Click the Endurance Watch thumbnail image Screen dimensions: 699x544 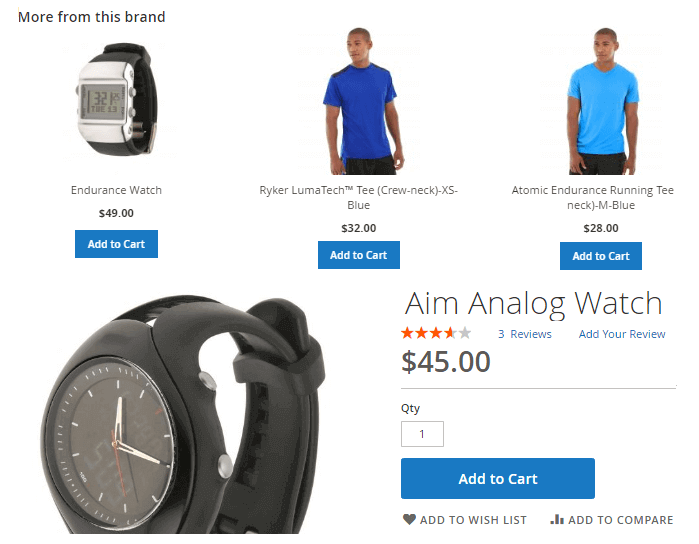pyautogui.click(x=116, y=99)
